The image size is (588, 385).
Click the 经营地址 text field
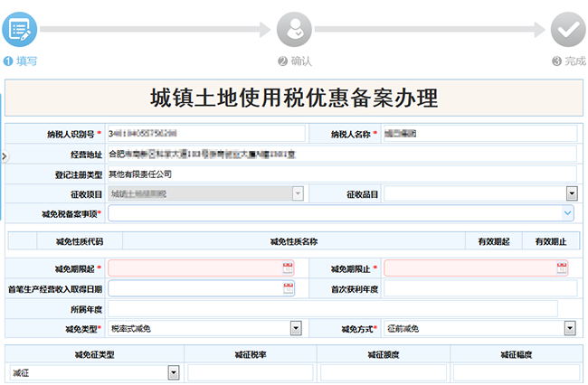(340, 154)
